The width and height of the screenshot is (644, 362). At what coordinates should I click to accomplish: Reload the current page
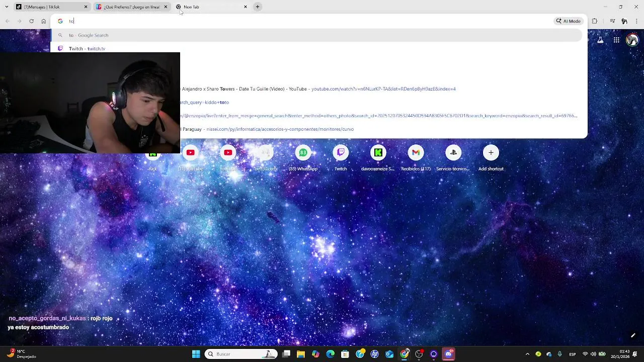31,21
